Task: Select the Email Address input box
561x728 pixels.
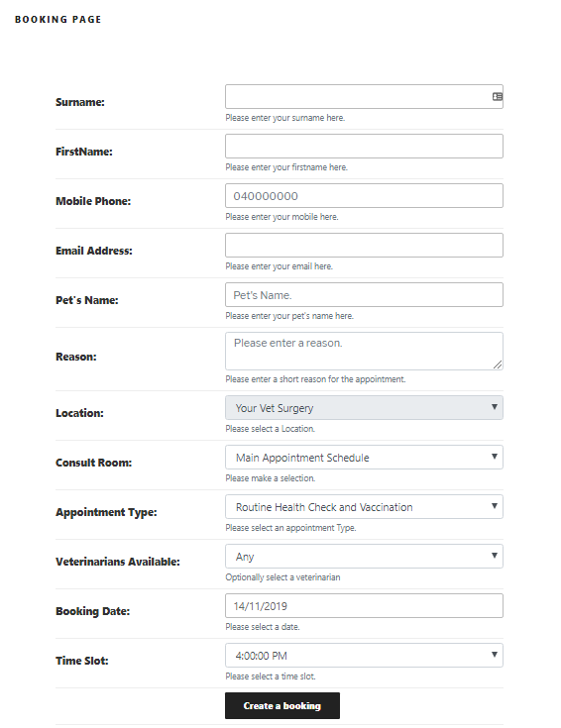Action: (x=364, y=246)
